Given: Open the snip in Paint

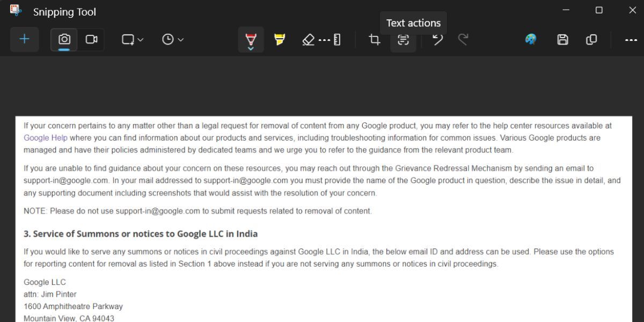Looking at the screenshot, I should coord(531,39).
